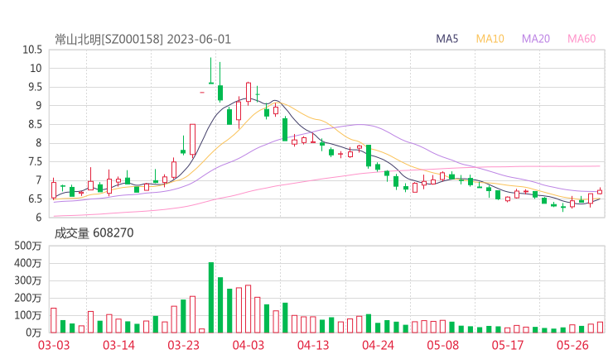Click the 100万 volume axis value
The height and width of the screenshot is (364, 613).
(28, 315)
